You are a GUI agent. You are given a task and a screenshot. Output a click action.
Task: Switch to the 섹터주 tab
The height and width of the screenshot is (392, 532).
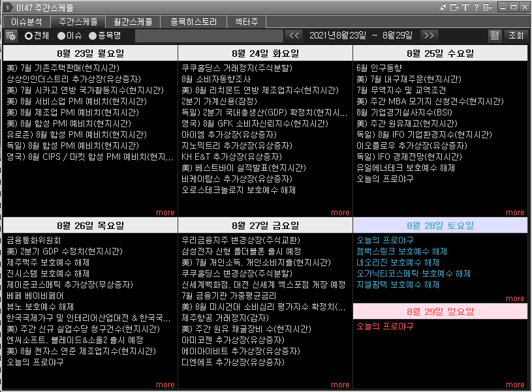pos(246,22)
